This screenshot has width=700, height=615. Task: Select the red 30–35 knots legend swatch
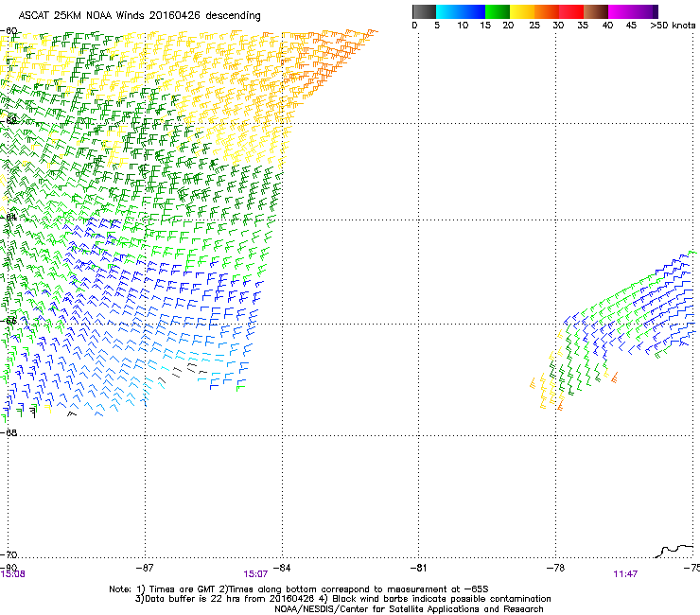[x=571, y=11]
